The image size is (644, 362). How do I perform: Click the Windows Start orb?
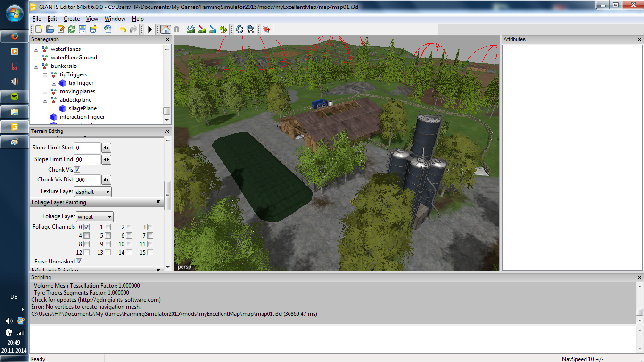15,13
